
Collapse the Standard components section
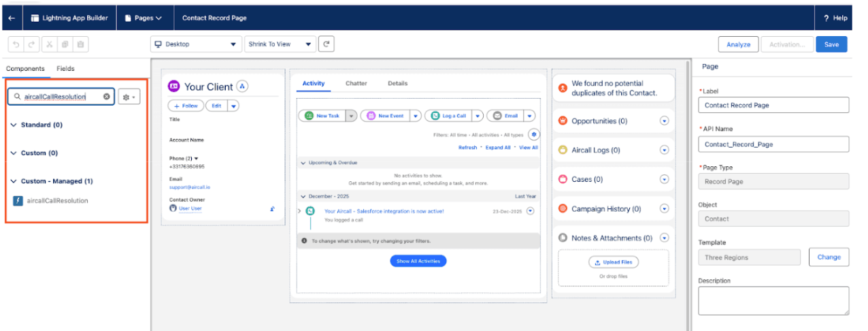(x=14, y=125)
